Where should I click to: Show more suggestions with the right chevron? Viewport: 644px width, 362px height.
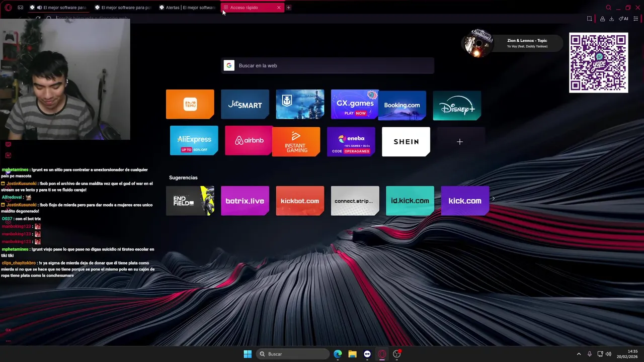(x=493, y=199)
